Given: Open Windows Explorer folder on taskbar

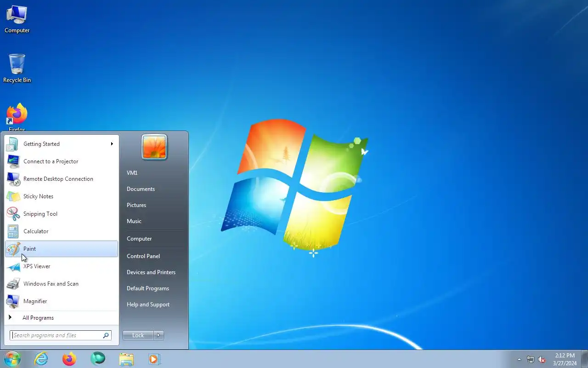Looking at the screenshot, I should point(126,359).
